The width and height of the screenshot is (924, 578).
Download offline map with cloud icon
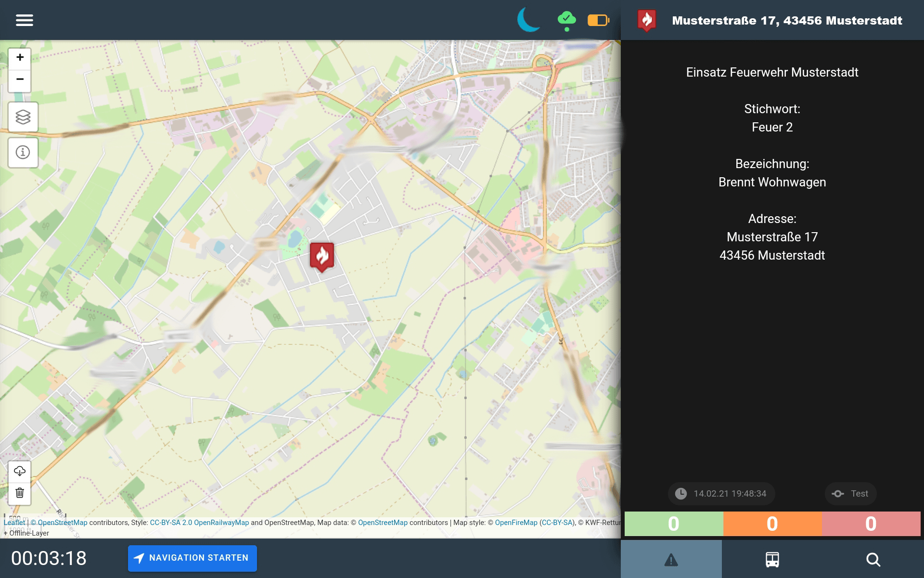pos(20,471)
